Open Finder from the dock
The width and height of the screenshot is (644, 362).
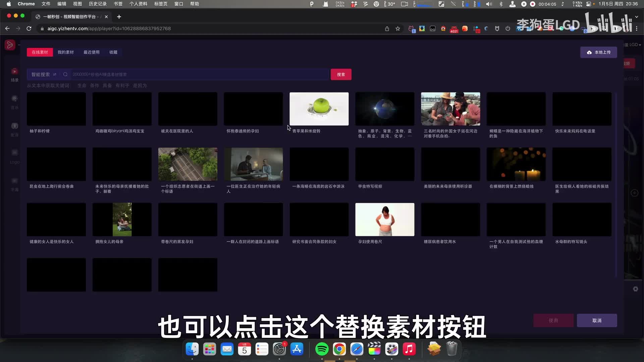tap(192, 349)
